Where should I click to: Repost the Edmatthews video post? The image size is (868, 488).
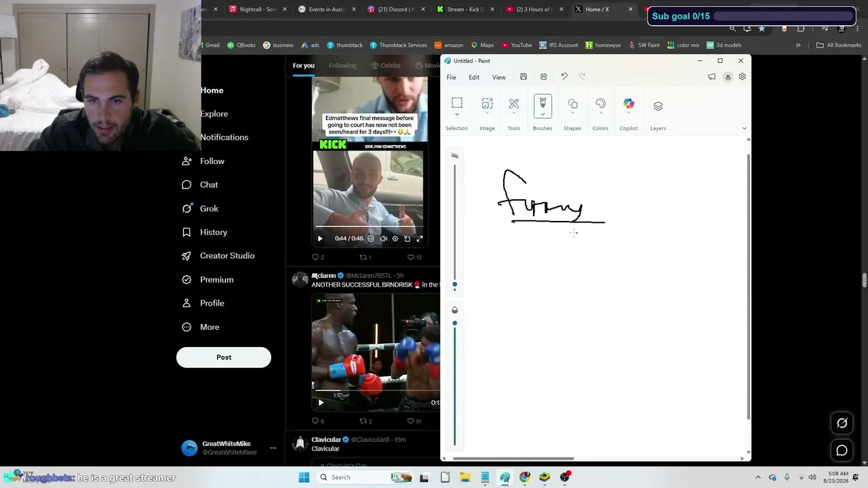click(x=365, y=258)
